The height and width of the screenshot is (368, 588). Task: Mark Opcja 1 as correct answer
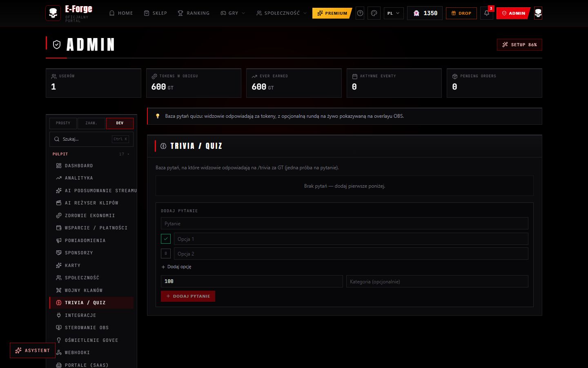tap(166, 239)
